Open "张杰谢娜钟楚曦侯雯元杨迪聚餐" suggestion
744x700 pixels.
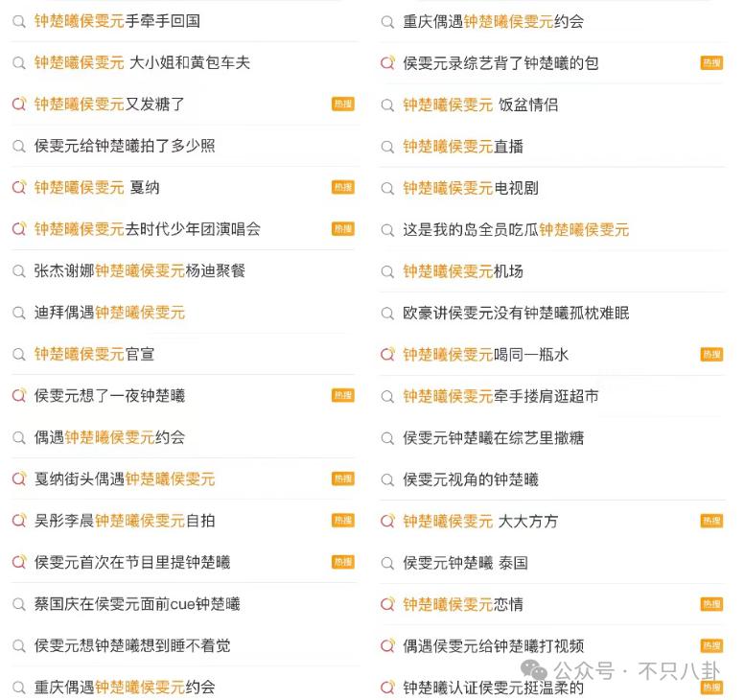[x=140, y=270]
